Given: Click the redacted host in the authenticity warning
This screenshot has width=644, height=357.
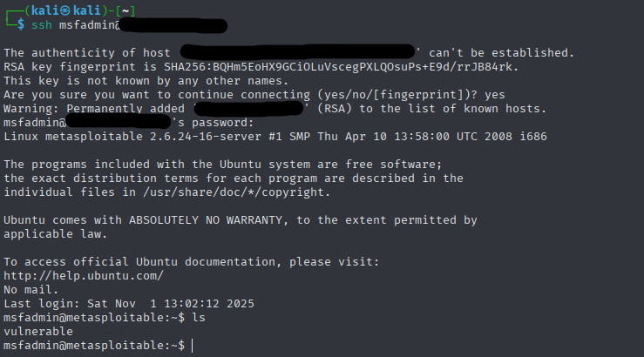Looking at the screenshot, I should click(x=296, y=53).
